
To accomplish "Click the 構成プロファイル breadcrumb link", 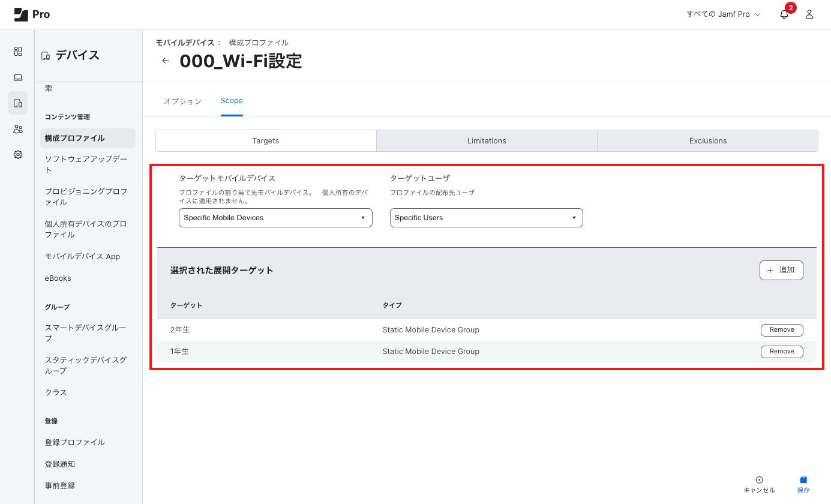I will pyautogui.click(x=259, y=43).
